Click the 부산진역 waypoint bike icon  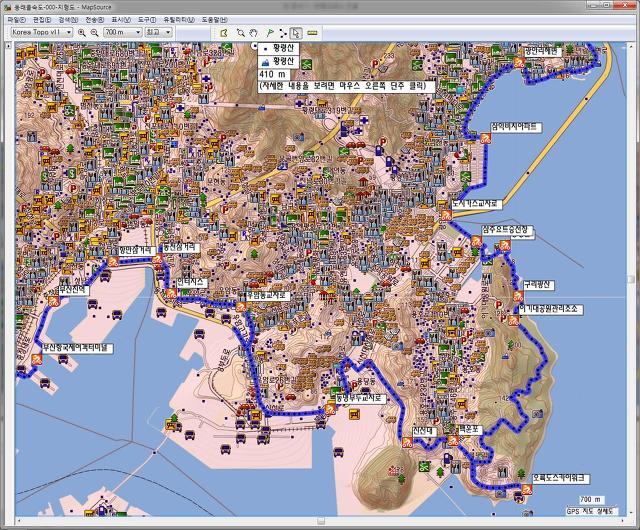click(x=53, y=301)
